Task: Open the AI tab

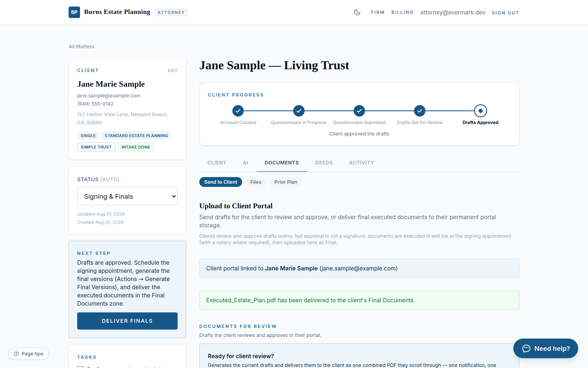Action: click(x=245, y=163)
